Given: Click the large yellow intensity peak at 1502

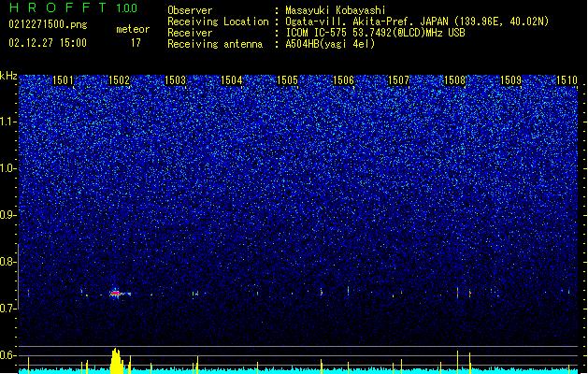Looking at the screenshot, I should tap(117, 361).
